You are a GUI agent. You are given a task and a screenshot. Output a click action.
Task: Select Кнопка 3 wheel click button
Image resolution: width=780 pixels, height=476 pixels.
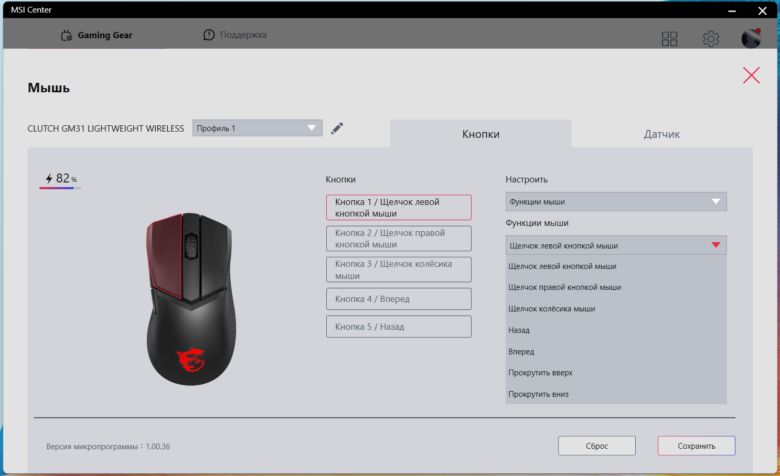[399, 270]
